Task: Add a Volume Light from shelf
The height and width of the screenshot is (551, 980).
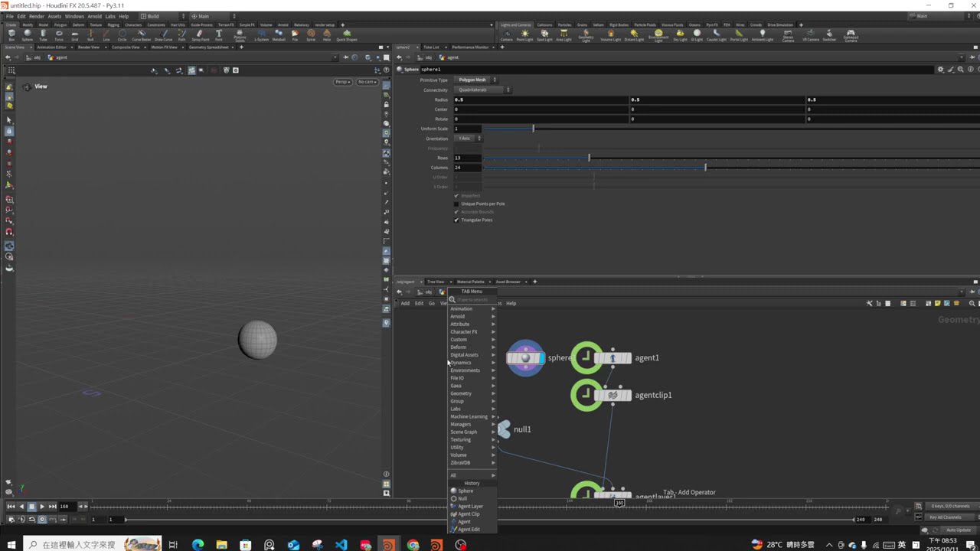Action: 610,35
